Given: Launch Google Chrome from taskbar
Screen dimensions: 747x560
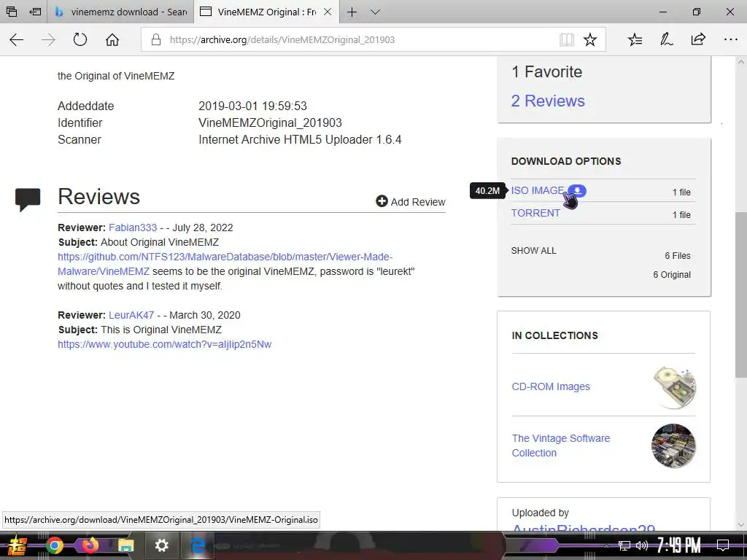Looking at the screenshot, I should [x=54, y=545].
